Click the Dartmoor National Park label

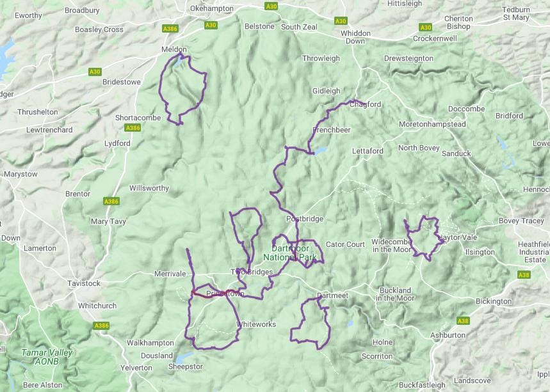(x=290, y=253)
